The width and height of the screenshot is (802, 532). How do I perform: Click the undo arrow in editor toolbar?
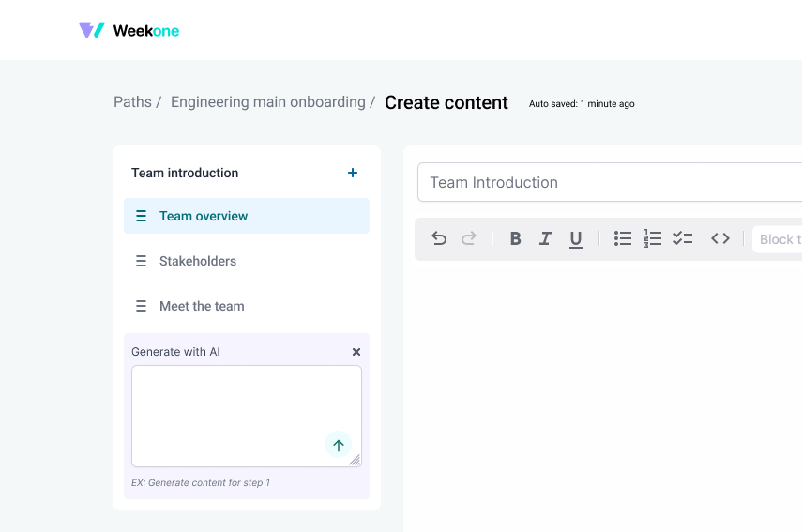(x=439, y=238)
